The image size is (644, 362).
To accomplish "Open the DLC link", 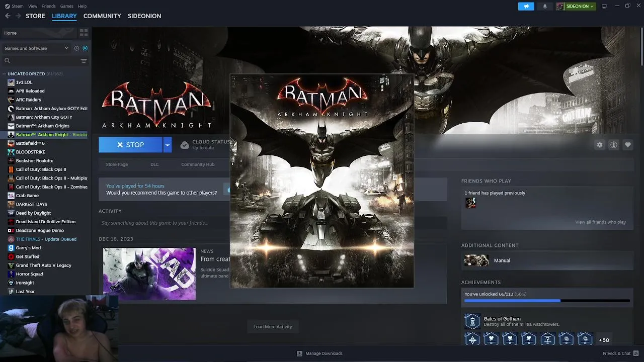I will point(154,164).
